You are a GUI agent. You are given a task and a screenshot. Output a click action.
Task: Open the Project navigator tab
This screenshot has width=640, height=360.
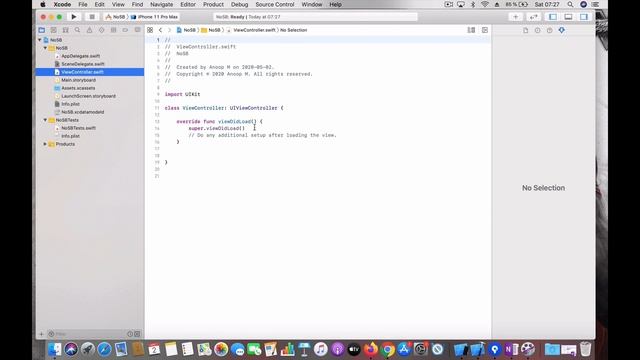point(42,30)
